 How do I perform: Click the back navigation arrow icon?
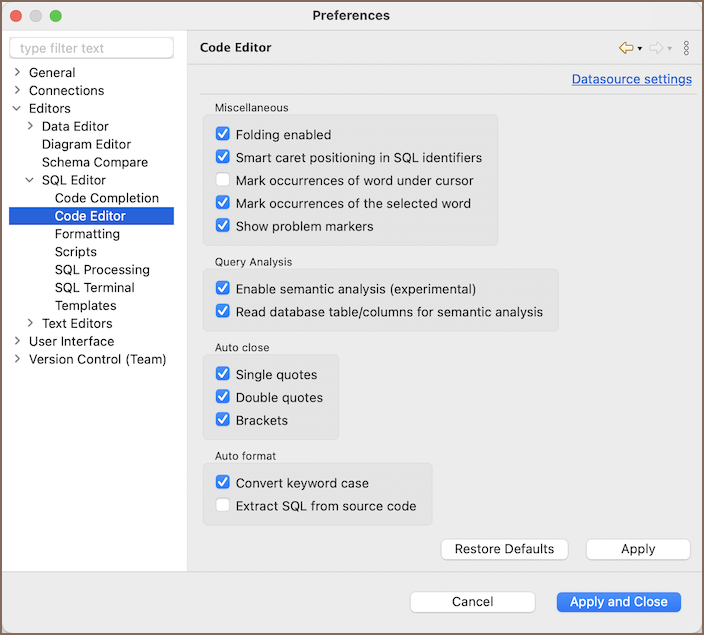tap(626, 48)
